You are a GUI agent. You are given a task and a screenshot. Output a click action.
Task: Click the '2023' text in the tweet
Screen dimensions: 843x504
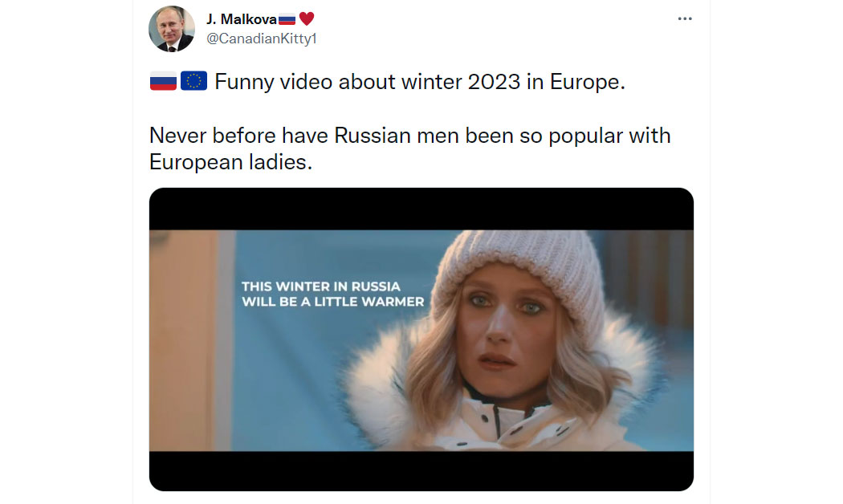point(494,82)
